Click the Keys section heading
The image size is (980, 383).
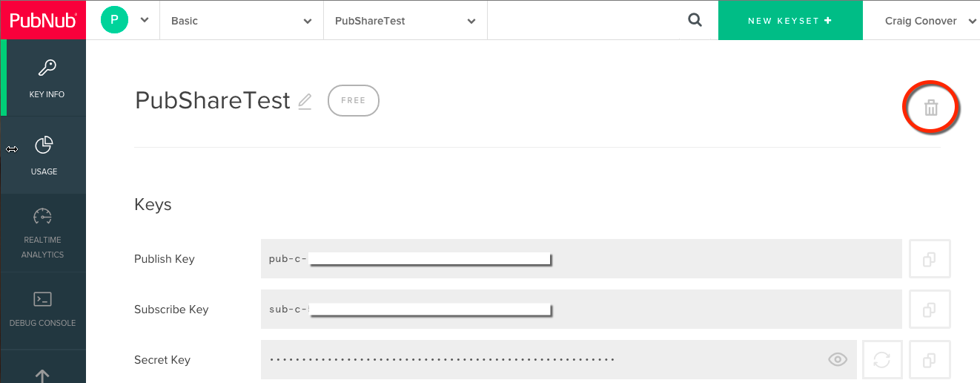pos(153,205)
